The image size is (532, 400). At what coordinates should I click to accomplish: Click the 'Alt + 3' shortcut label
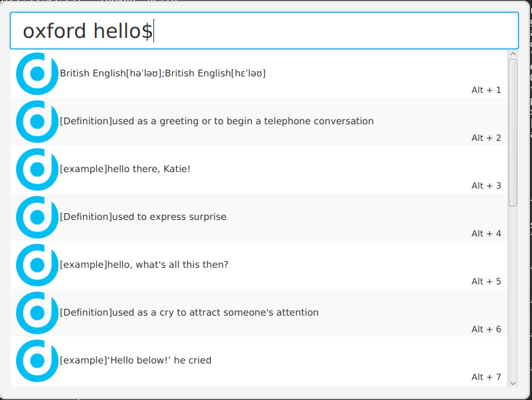tap(486, 186)
